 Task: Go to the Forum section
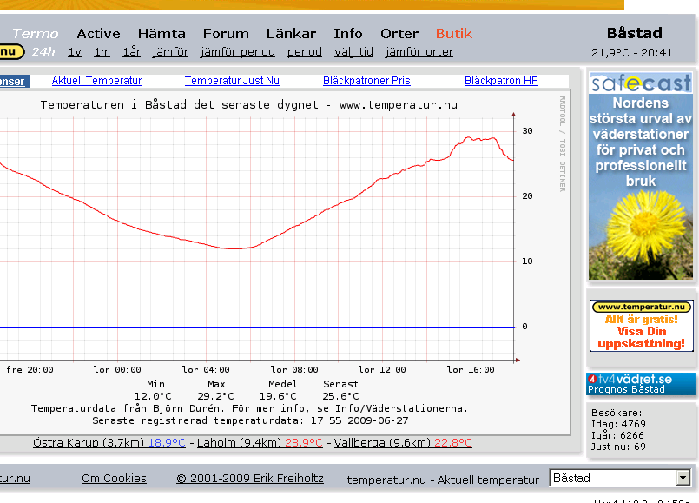(x=225, y=33)
